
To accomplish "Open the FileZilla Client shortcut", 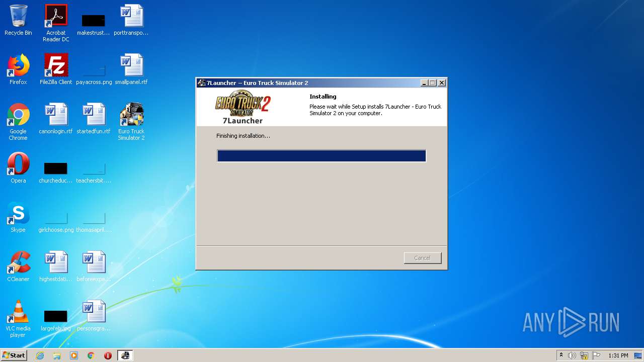I will (x=56, y=69).
